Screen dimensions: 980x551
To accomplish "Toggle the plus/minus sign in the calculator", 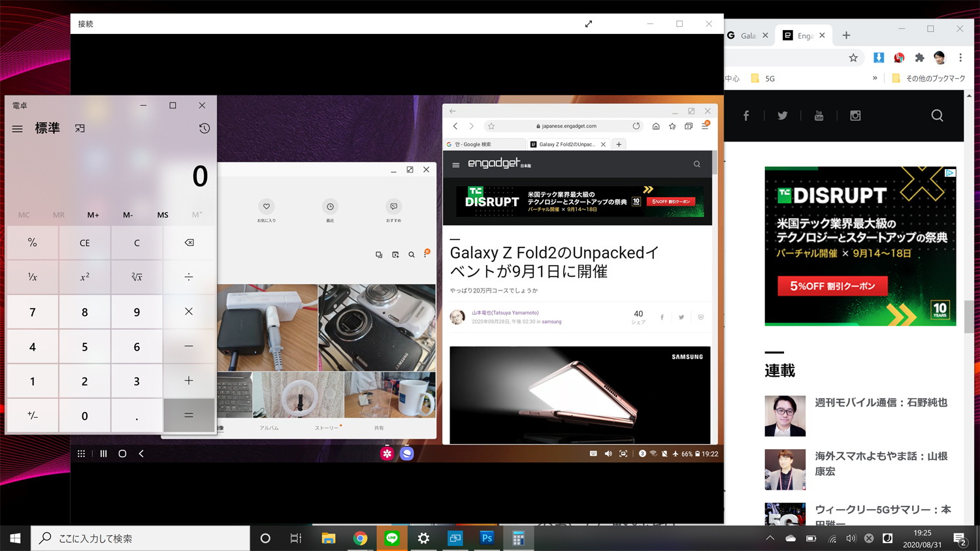I will pos(33,416).
